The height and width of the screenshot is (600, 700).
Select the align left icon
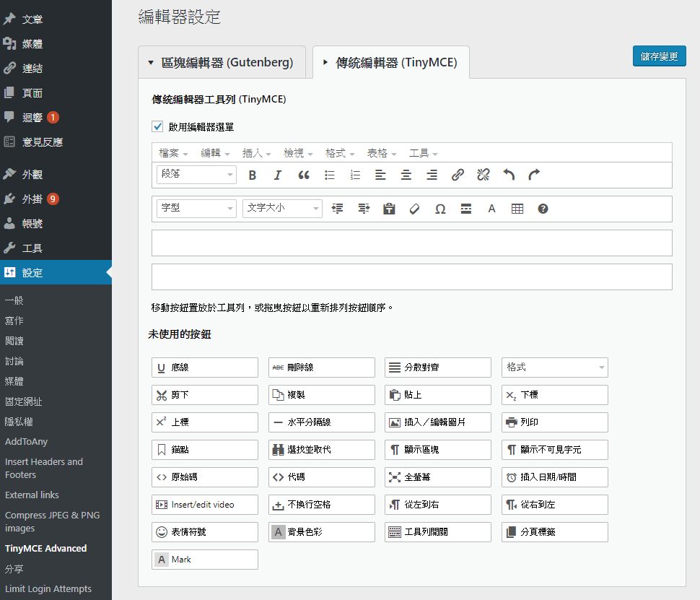380,175
